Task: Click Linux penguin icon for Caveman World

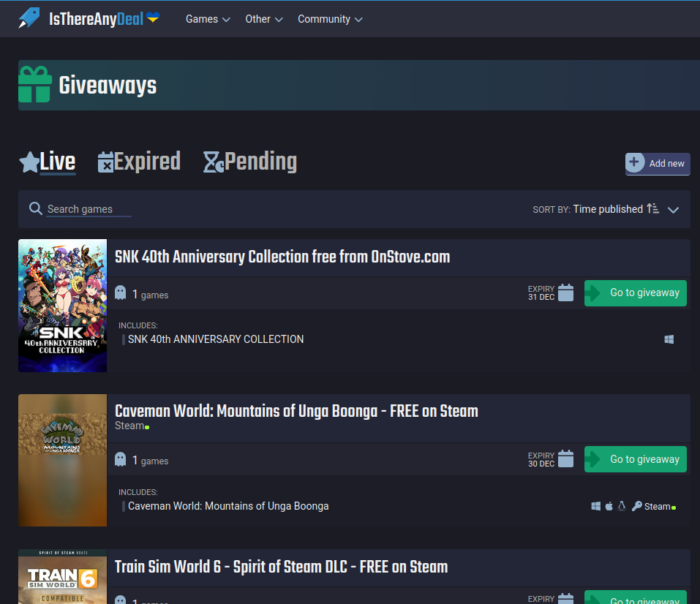Action: tap(622, 506)
